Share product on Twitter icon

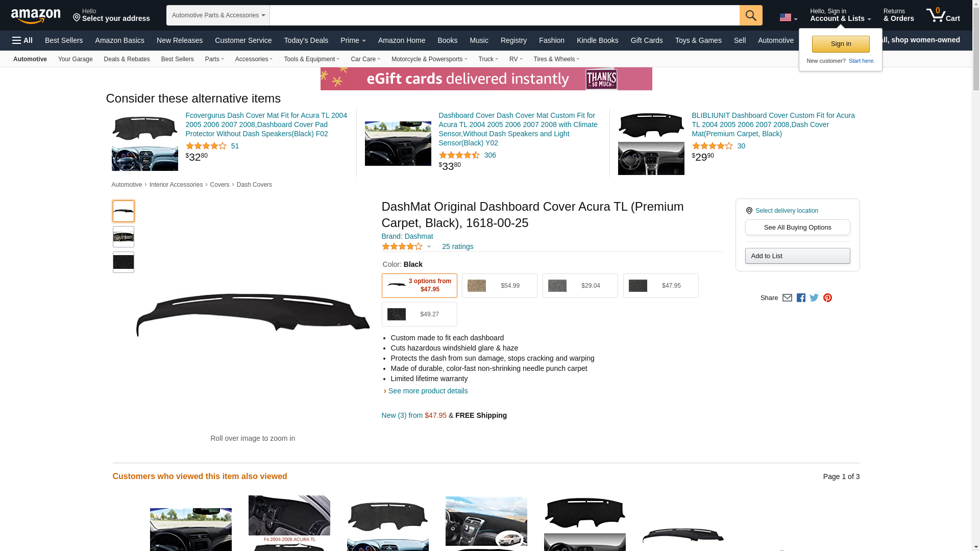(814, 298)
